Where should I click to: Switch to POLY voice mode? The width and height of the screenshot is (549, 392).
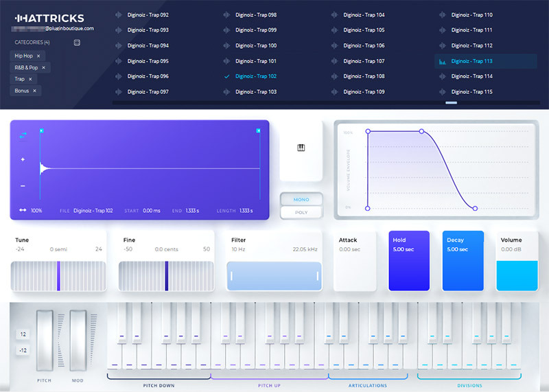[x=301, y=212]
